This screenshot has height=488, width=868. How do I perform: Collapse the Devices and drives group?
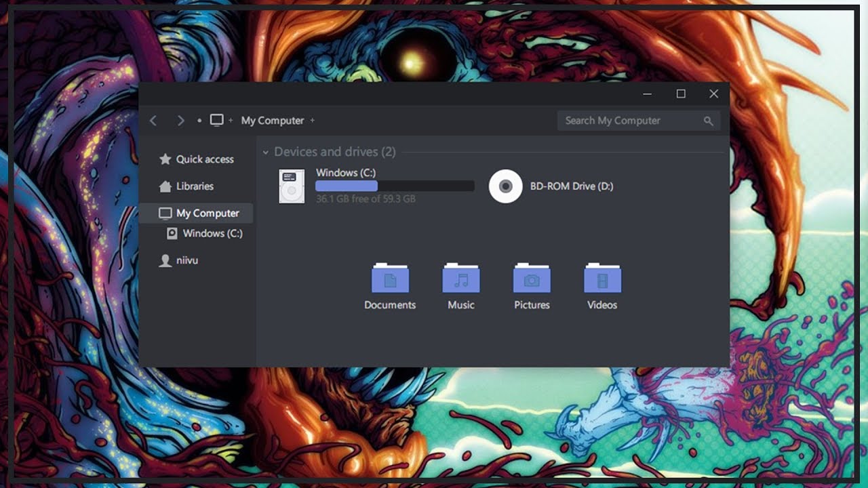(265, 152)
